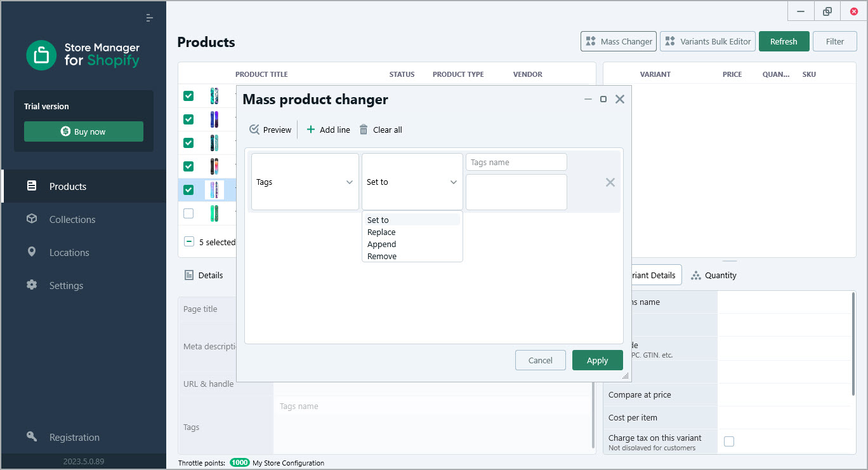
Task: Uncheck the fourth product row checkbox
Action: pyautogui.click(x=188, y=166)
